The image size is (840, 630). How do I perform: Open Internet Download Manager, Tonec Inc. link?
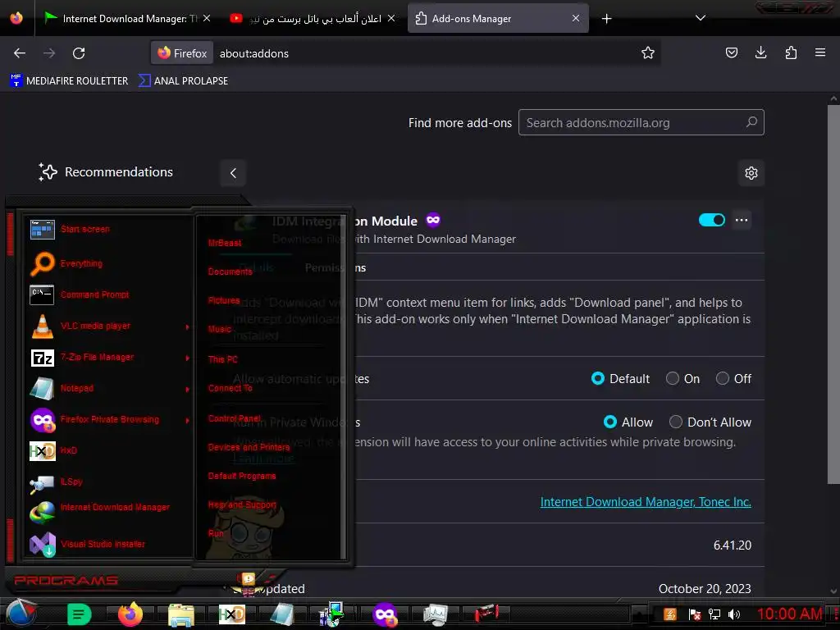646,502
